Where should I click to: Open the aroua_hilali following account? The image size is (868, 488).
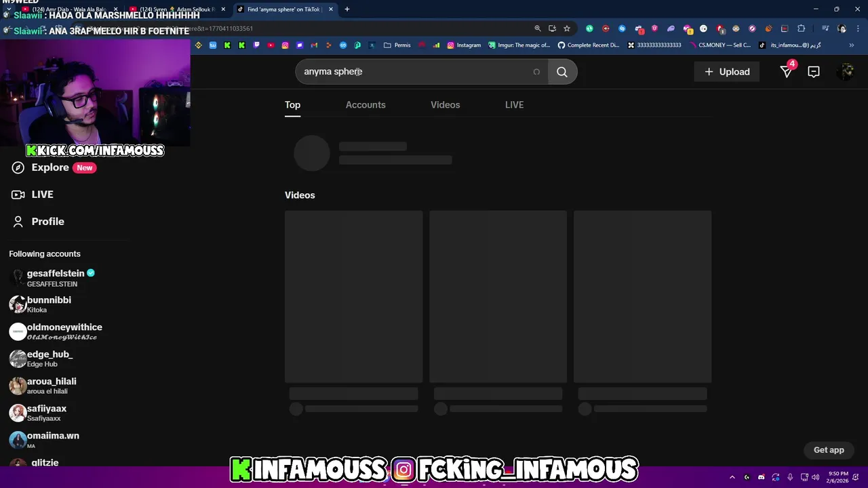click(43, 386)
